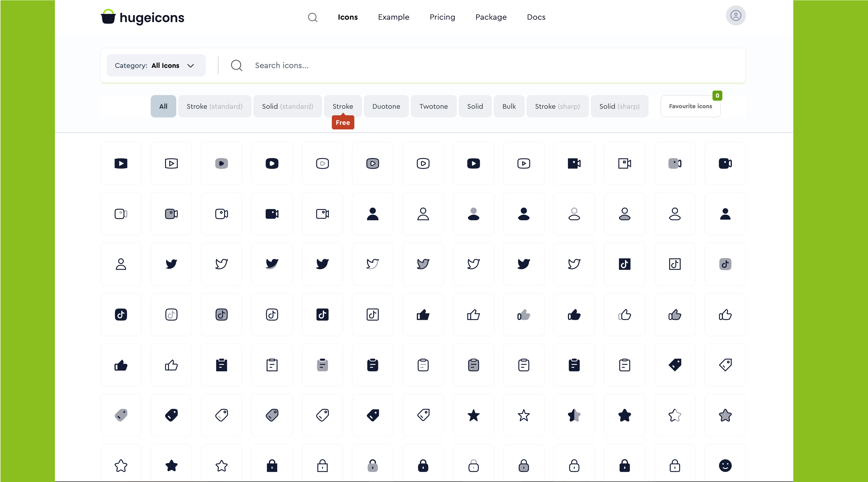The height and width of the screenshot is (482, 868).
Task: Switch to the Duotone icon style
Action: click(x=386, y=106)
